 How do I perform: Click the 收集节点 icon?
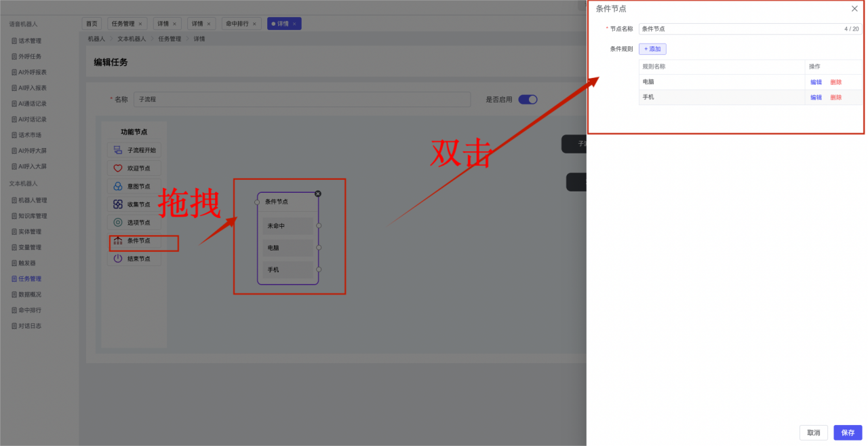pos(118,204)
